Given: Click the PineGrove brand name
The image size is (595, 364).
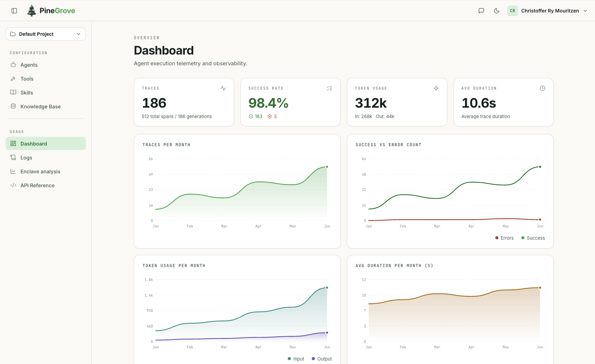Looking at the screenshot, I should tap(57, 11).
